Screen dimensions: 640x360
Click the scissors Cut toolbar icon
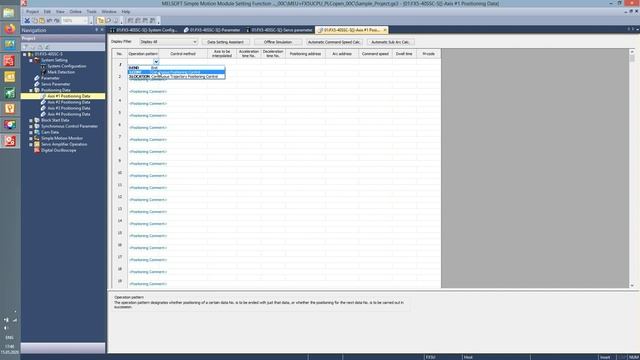(x=27, y=20)
